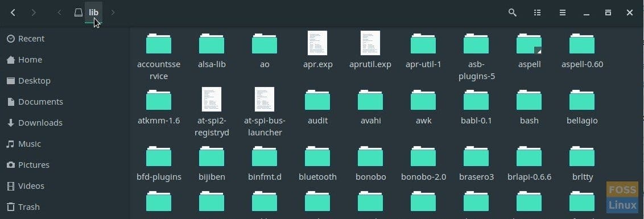
Task: Open Recent in the sidebar
Action: (26, 39)
